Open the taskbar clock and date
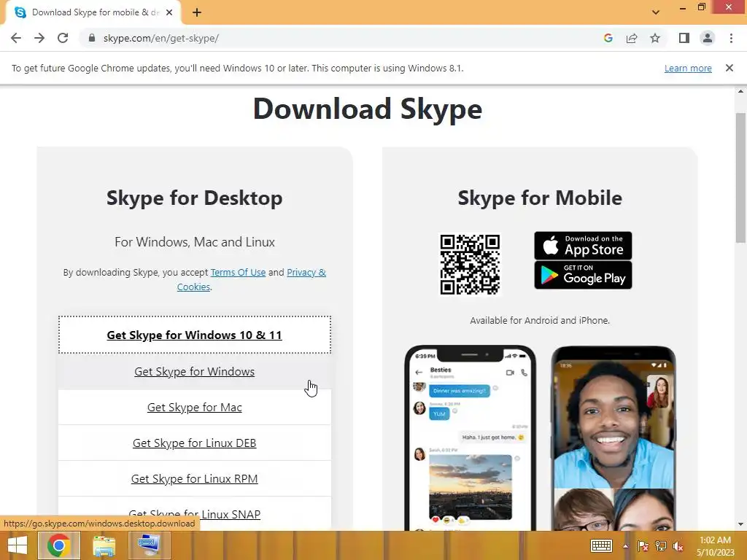Image resolution: width=747 pixels, height=560 pixels. [x=715, y=546]
